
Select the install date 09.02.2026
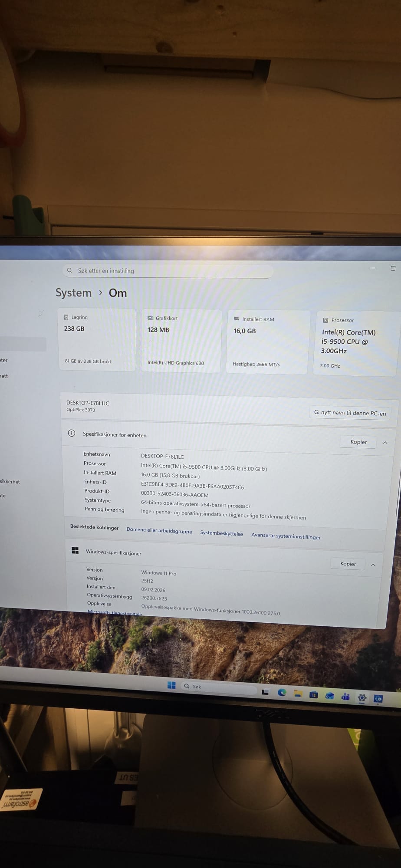point(153,589)
